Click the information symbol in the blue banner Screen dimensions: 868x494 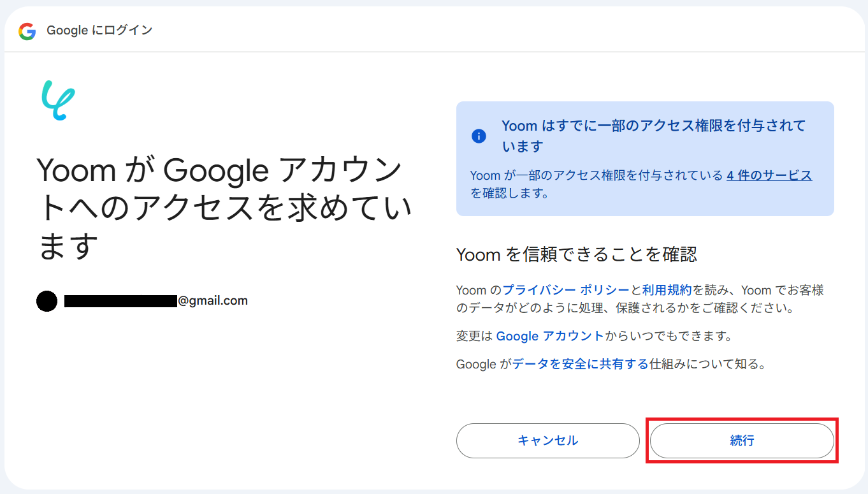click(479, 136)
